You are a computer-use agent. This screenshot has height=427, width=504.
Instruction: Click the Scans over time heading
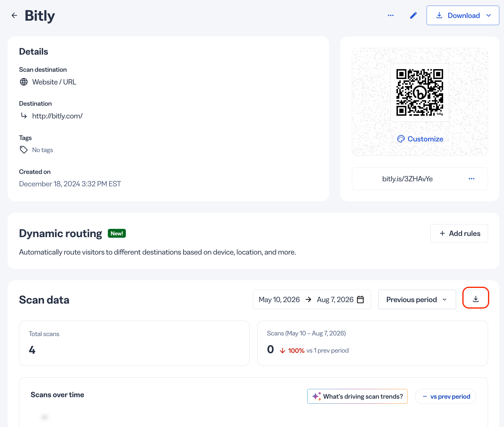point(57,395)
